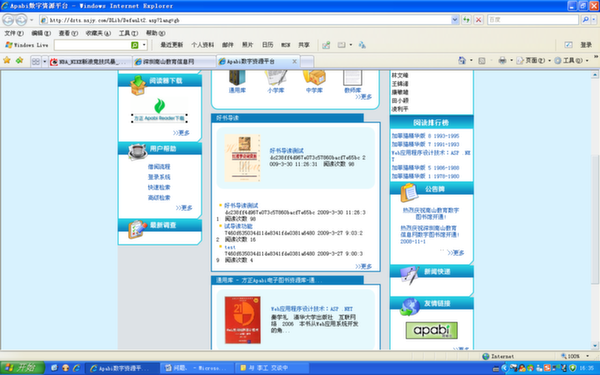
Task: Click the Windows 开始 Start button
Action: [22, 368]
